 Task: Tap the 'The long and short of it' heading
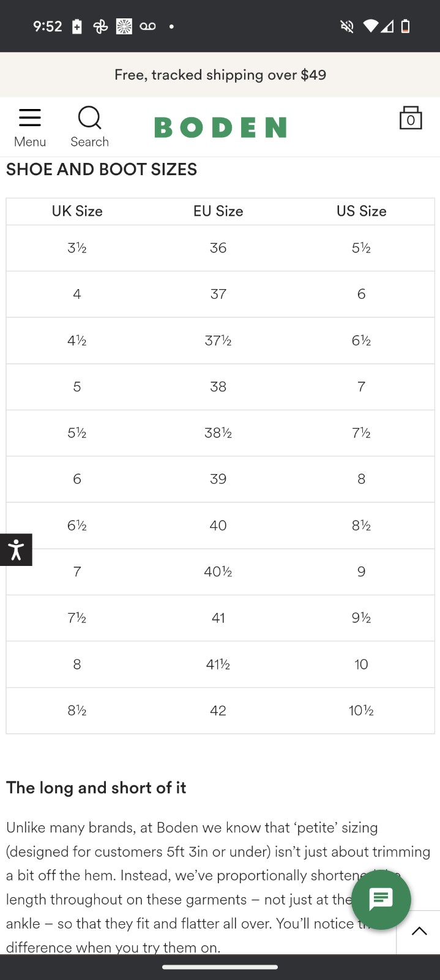coord(96,788)
